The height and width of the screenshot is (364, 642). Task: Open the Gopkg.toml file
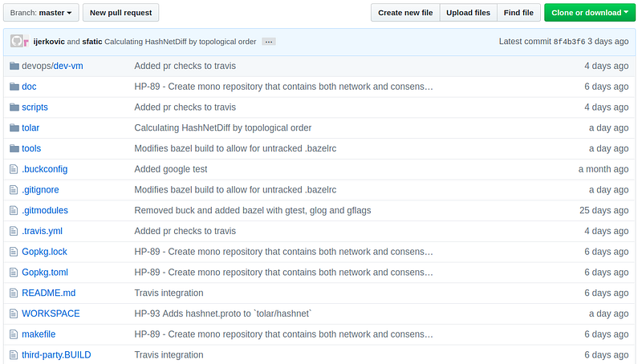pyautogui.click(x=45, y=273)
